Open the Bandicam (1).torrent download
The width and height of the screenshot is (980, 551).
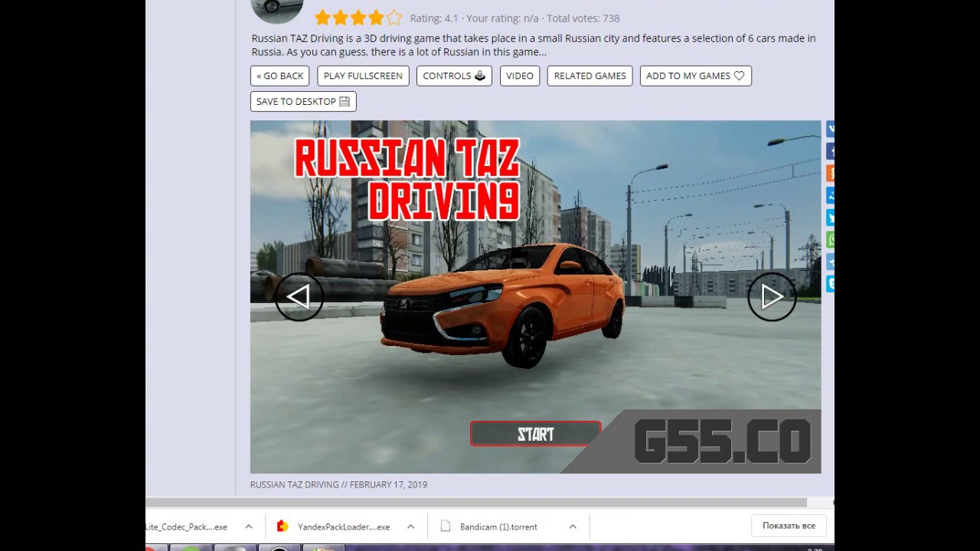point(498,527)
